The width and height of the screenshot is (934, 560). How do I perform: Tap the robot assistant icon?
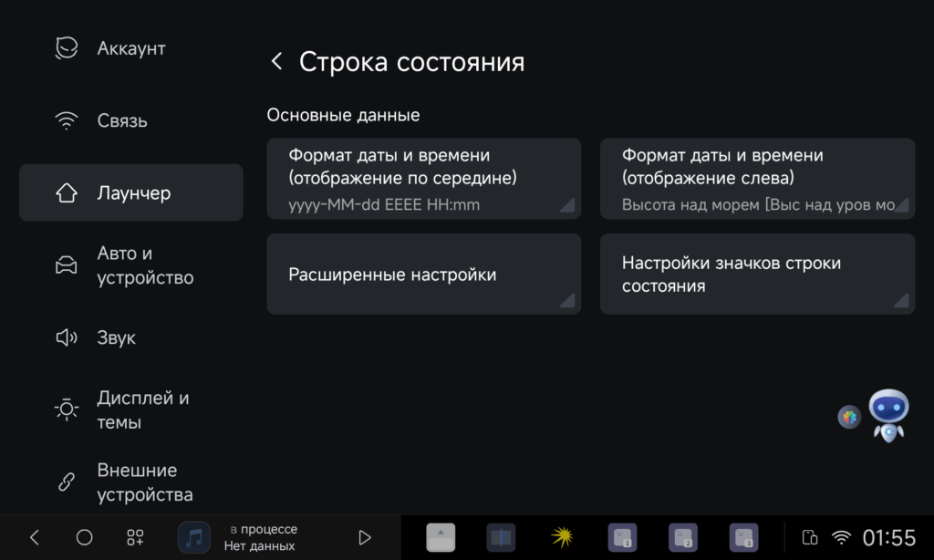click(x=888, y=415)
